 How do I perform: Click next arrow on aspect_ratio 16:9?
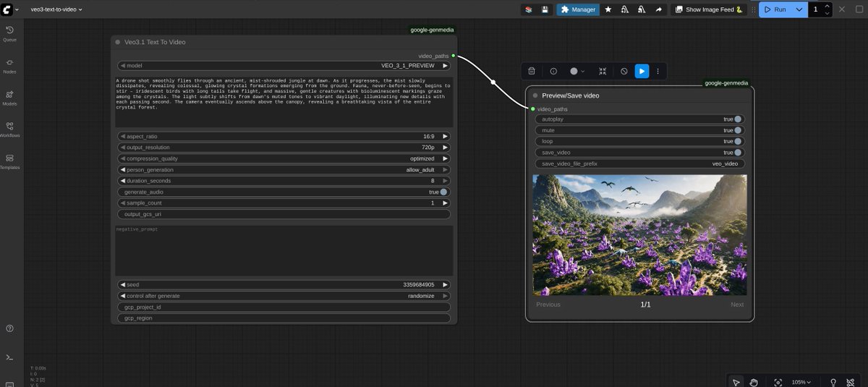coord(446,136)
